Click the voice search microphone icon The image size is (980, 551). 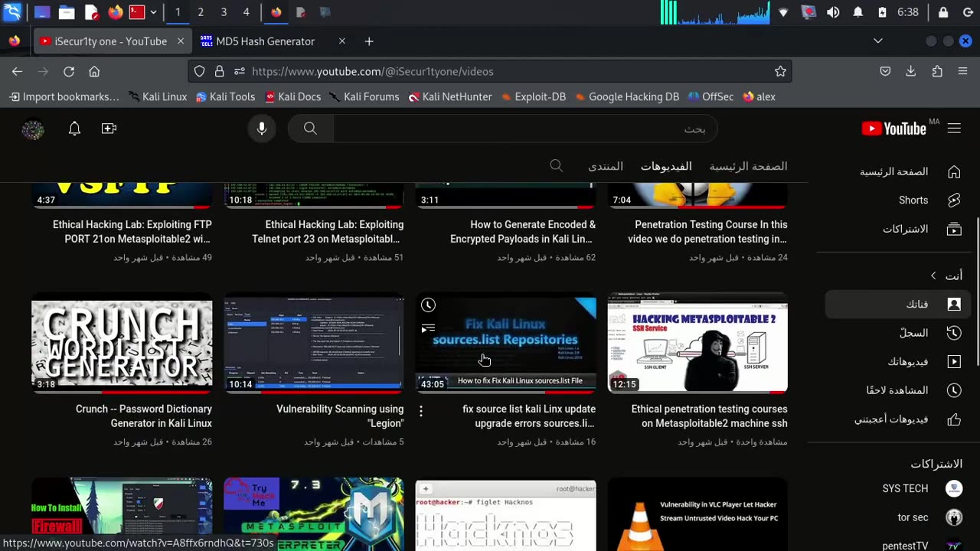pos(262,129)
